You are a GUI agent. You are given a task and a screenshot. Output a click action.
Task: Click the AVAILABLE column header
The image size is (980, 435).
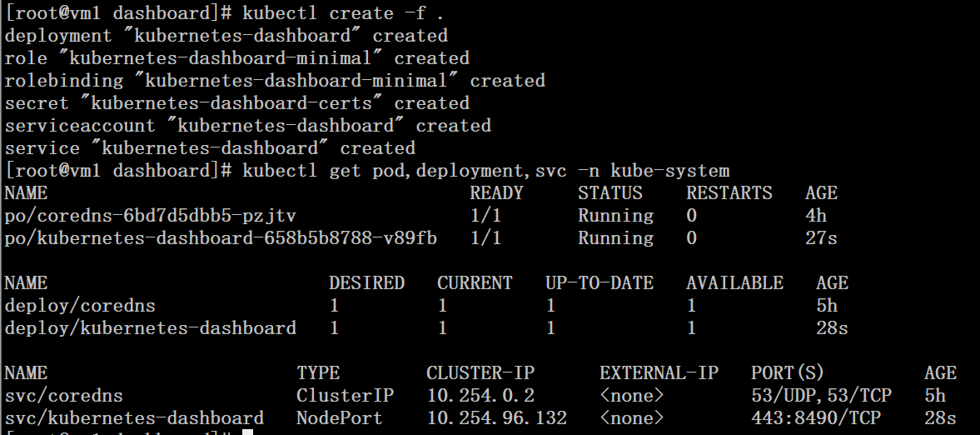(734, 283)
